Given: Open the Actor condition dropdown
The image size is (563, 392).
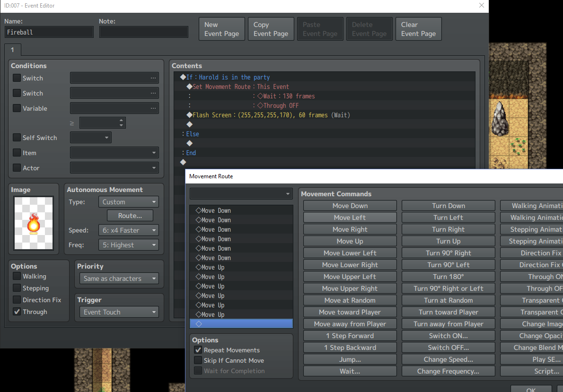Looking at the screenshot, I should click(114, 168).
